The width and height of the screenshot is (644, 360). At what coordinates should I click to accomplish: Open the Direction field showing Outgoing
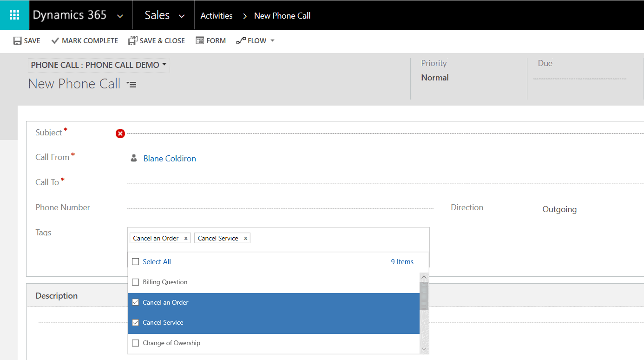559,209
